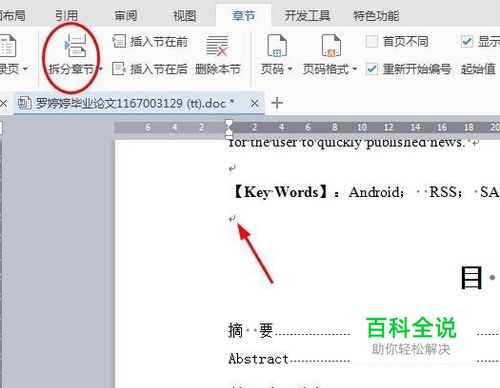Open the 开发工具 ribbon tab
The width and height of the screenshot is (500, 388).
click(307, 15)
